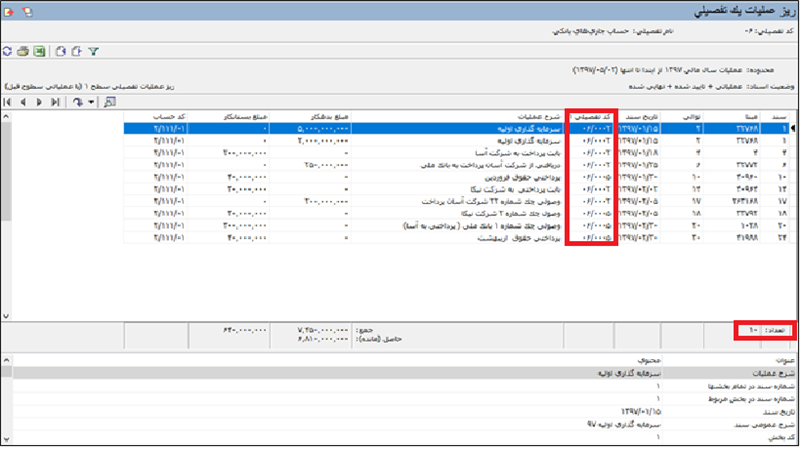
Task: Open dropdown arrow beside the curved arrow icon
Action: coord(91,102)
